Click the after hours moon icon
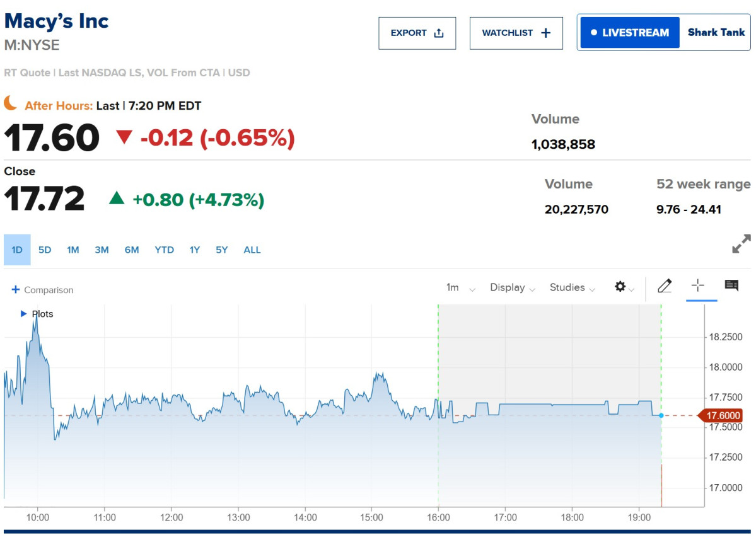 (x=11, y=103)
